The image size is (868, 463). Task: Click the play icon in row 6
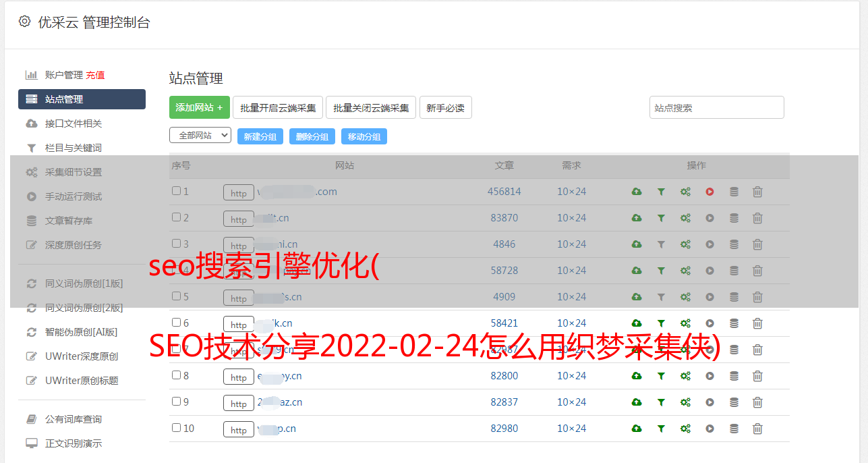click(710, 323)
